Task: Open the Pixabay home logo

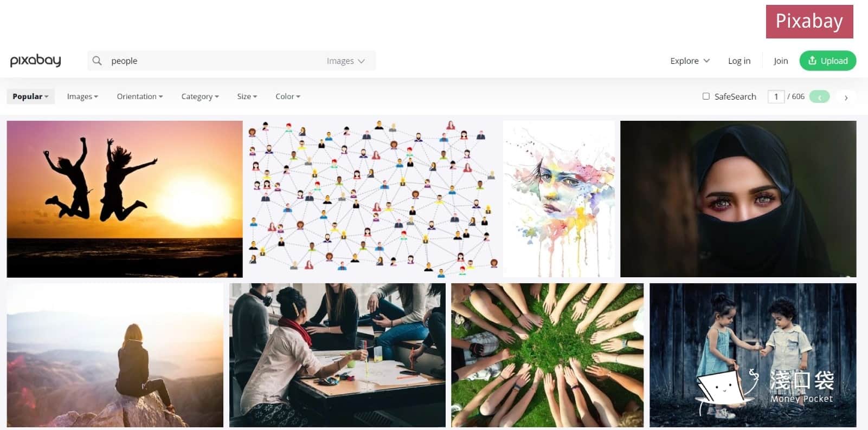Action: pyautogui.click(x=36, y=61)
